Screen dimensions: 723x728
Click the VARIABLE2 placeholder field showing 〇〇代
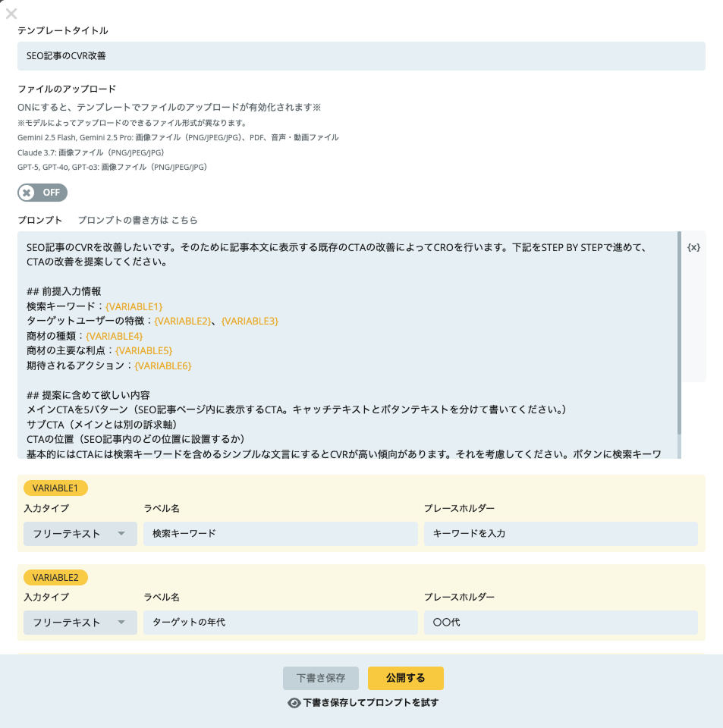point(560,623)
